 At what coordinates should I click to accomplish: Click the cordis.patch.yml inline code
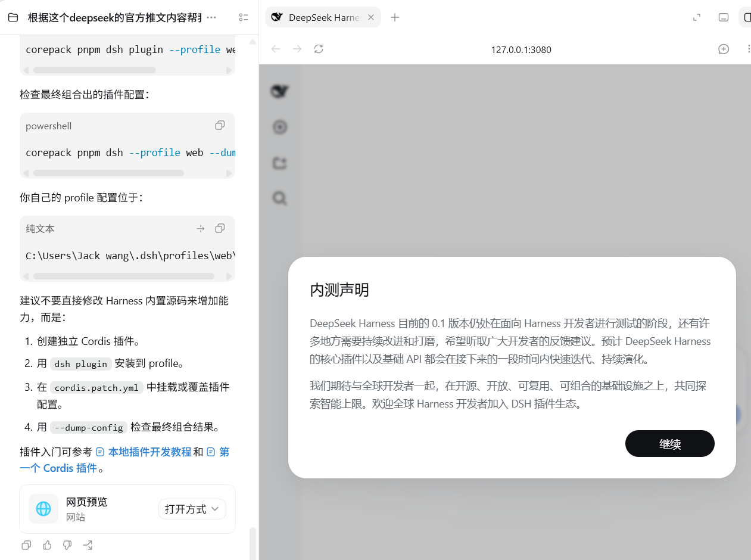97,388
